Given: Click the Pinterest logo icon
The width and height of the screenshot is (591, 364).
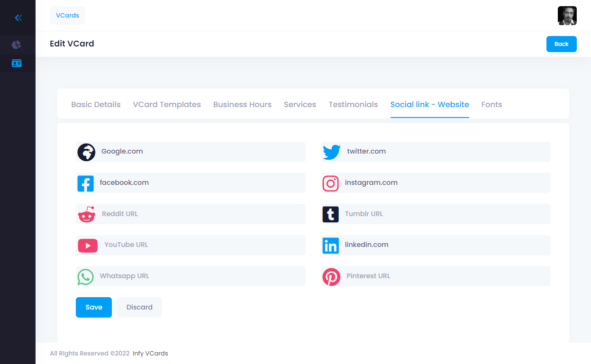Looking at the screenshot, I should point(331,277).
